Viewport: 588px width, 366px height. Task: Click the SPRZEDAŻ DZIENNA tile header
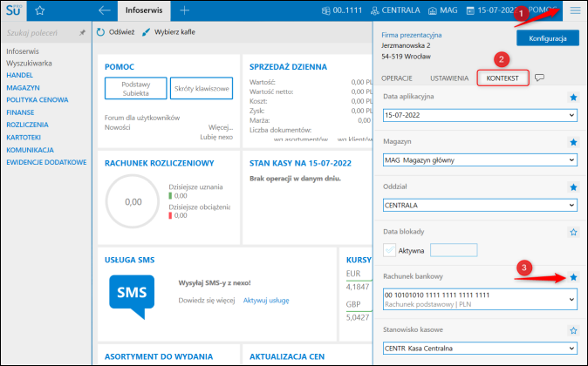pyautogui.click(x=289, y=67)
